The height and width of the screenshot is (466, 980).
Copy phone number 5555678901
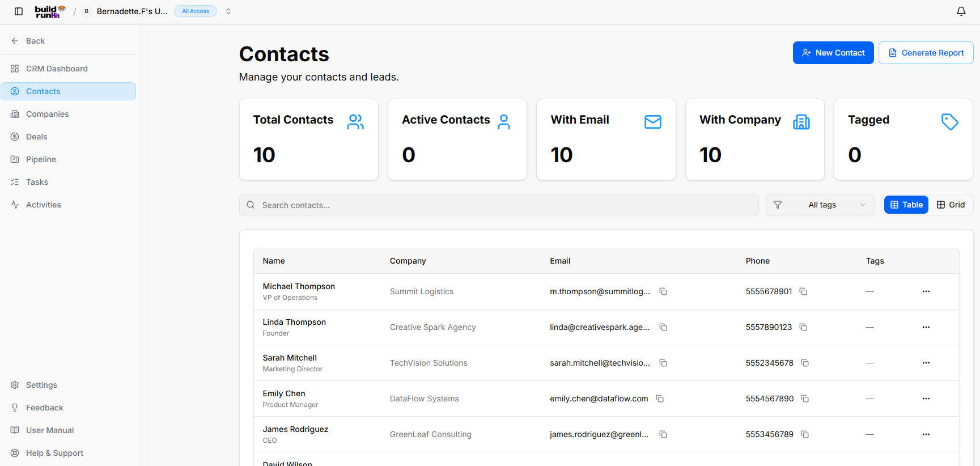[803, 291]
